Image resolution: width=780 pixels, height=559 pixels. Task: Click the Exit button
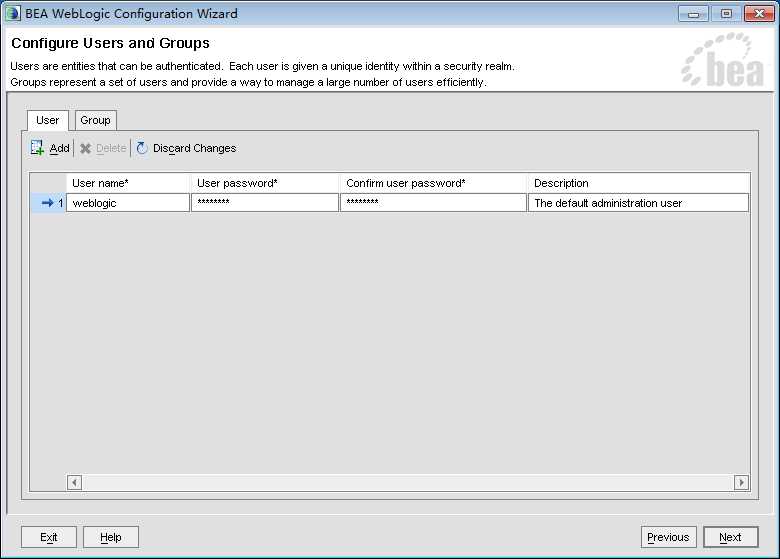(x=49, y=537)
